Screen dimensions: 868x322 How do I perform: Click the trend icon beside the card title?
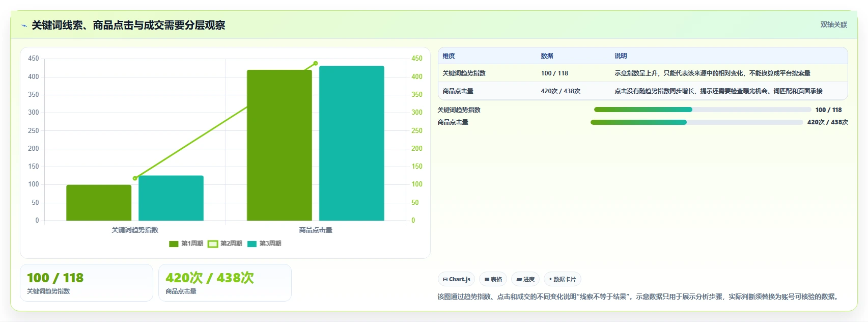[x=24, y=25]
